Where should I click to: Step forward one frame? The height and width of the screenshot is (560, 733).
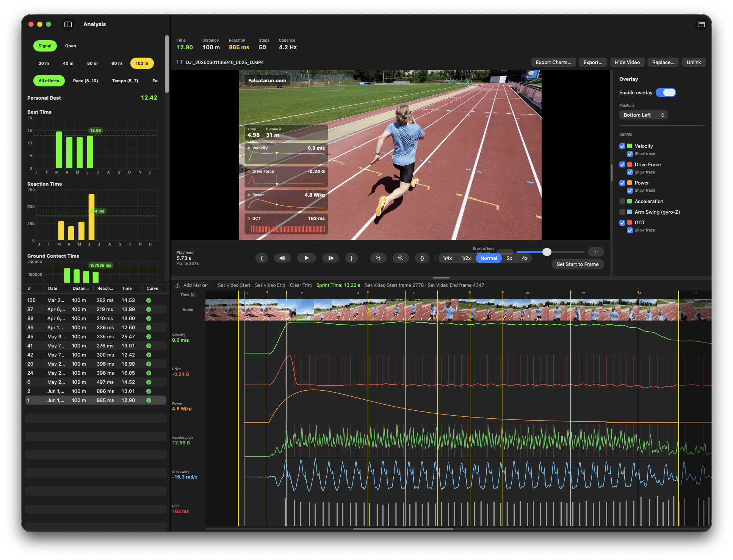pos(331,258)
